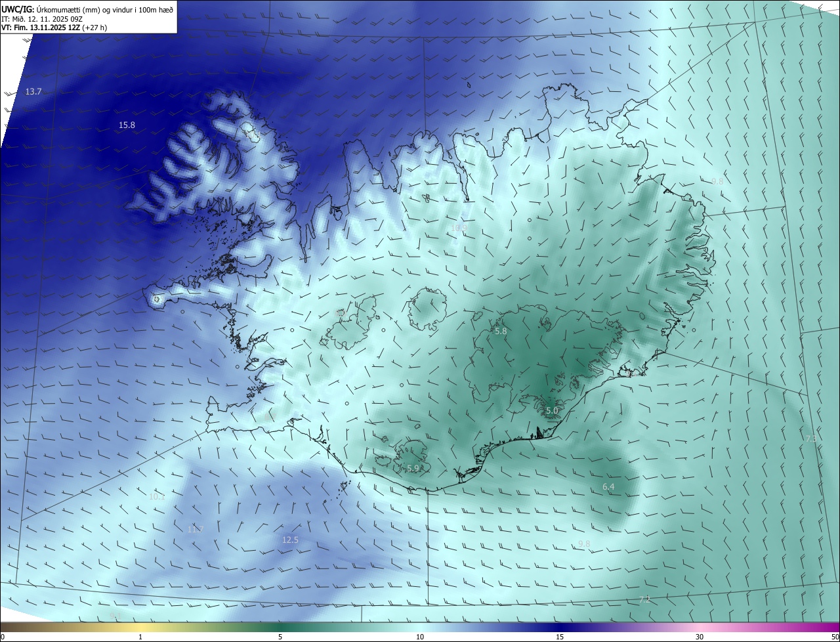840x642 pixels.
Task: Click the map title 'UWC/IG: Úrkomumætti (mm) og vindur í 100m hæð'
Action: pos(87,10)
